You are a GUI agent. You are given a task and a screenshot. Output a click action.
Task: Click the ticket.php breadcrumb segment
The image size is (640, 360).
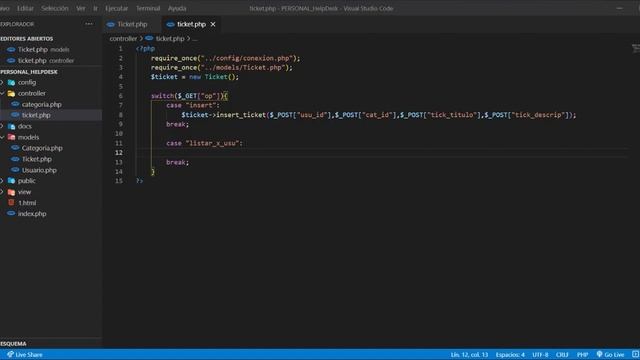(170, 39)
